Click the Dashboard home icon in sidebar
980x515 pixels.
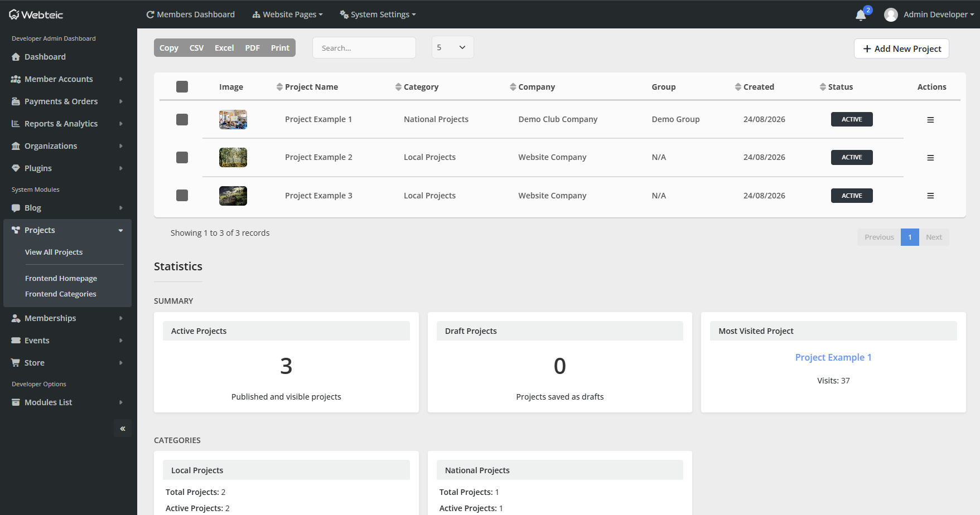16,57
